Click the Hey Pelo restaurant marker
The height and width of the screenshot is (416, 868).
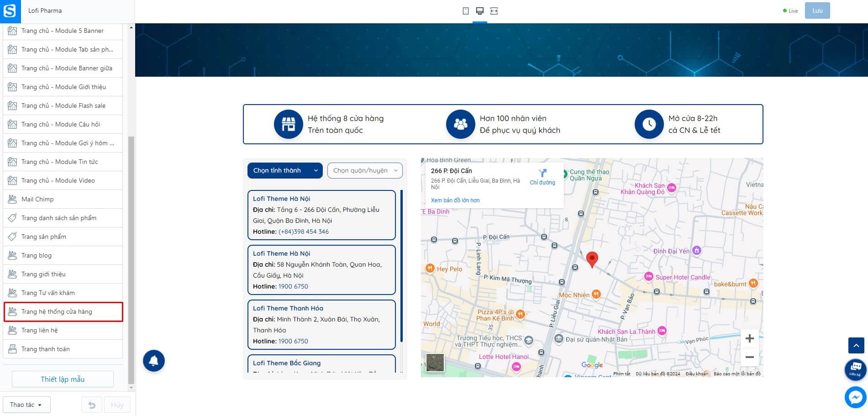pos(430,269)
